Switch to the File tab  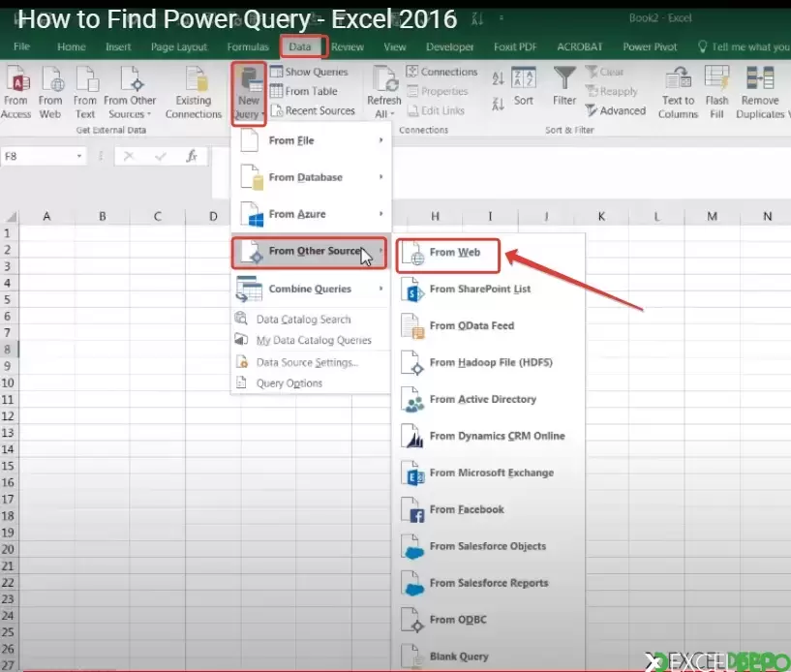point(21,46)
